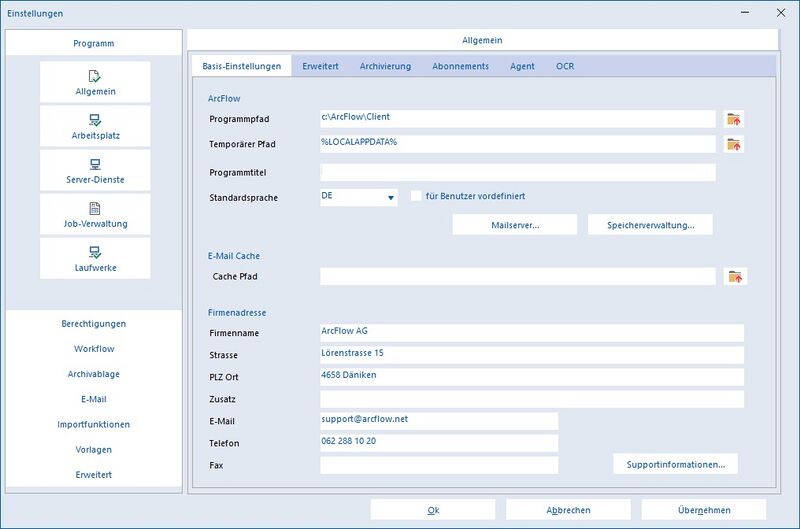Expand the Standardsprache dropdown

(390, 198)
